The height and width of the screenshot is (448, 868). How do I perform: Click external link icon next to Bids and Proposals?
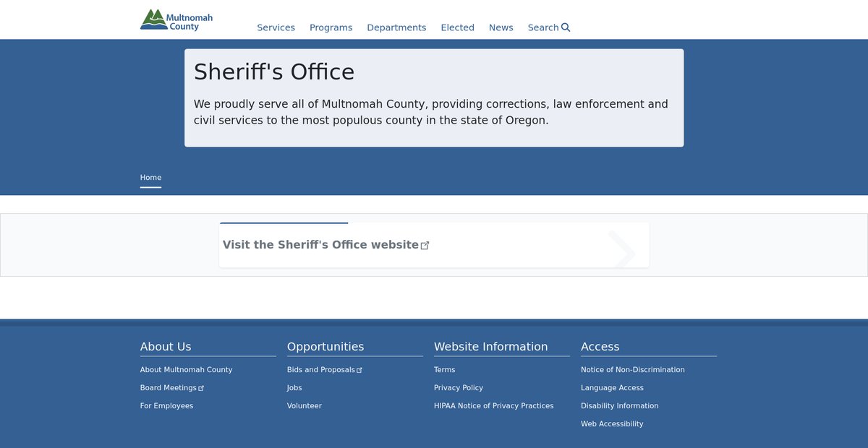tap(359, 371)
